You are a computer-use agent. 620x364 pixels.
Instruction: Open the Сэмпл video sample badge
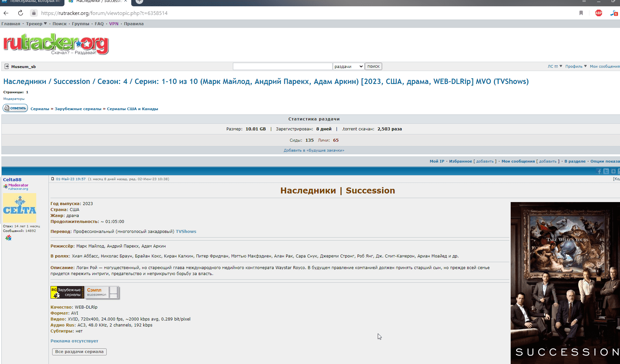click(102, 292)
